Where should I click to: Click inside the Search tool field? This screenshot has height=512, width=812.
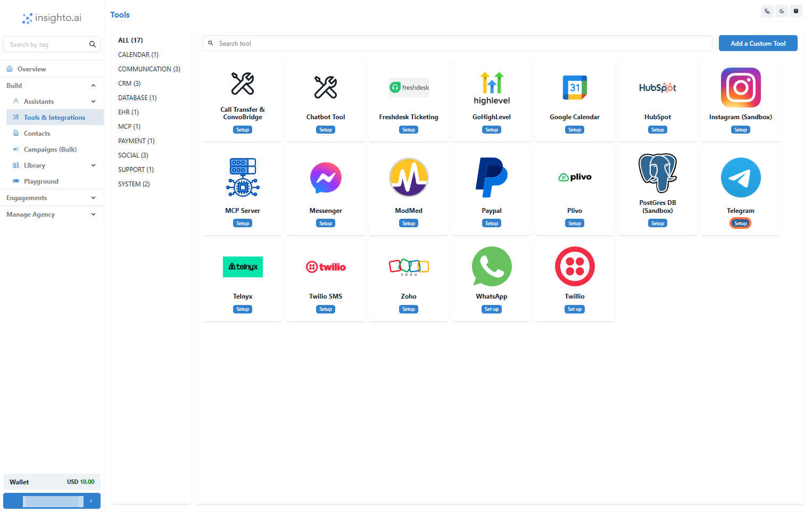click(457, 43)
